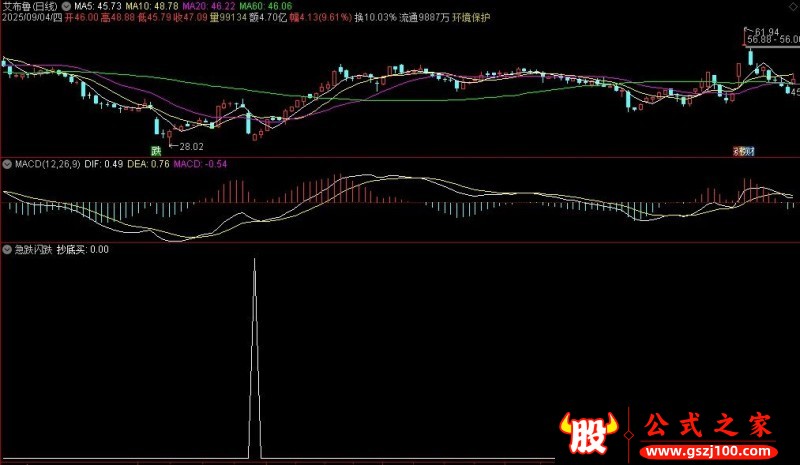Click the 61.94 highest price label
Viewport: 800px width, 465px height.
tap(767, 33)
